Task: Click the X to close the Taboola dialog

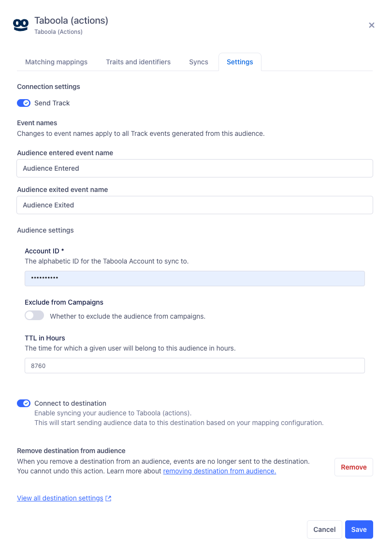Action: point(371,25)
